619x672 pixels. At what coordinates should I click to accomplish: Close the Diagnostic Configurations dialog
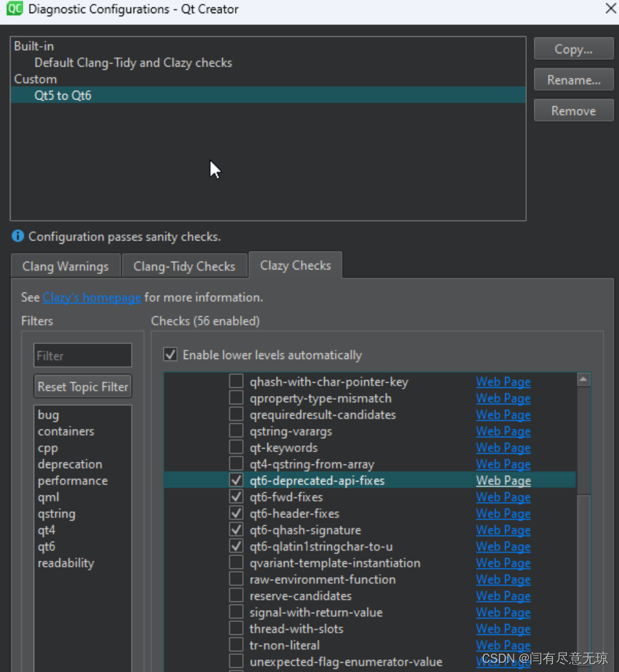[610, 9]
